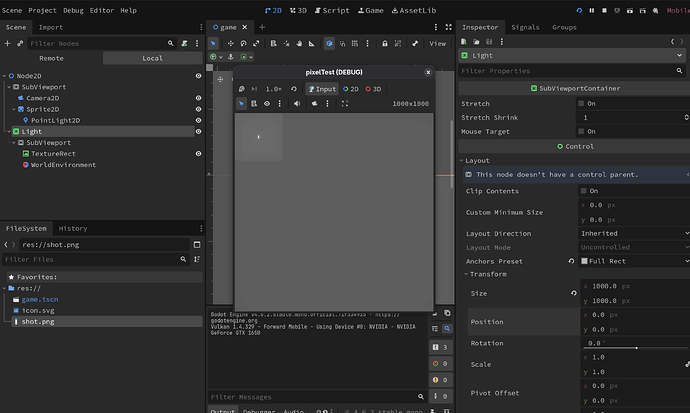Select the Pan Mode hand tool
The width and height of the screenshot is (690, 413).
point(299,44)
